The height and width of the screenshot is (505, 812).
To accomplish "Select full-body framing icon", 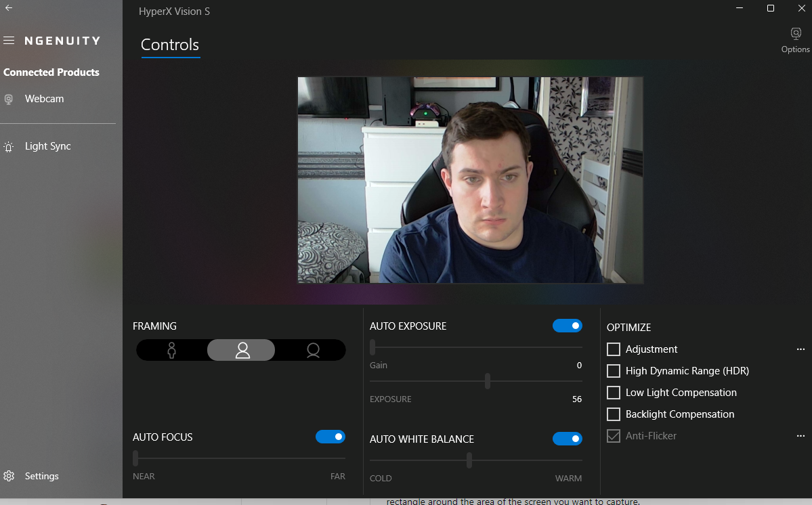I will tap(172, 350).
